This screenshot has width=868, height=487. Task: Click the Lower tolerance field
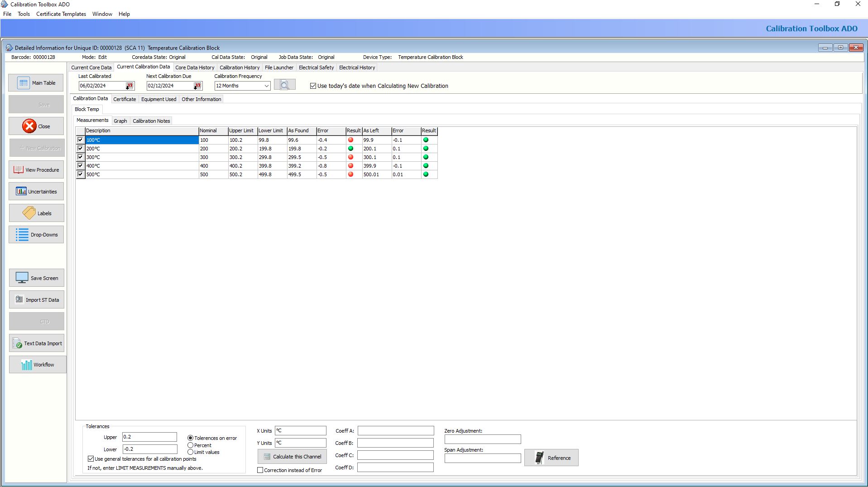[149, 449]
